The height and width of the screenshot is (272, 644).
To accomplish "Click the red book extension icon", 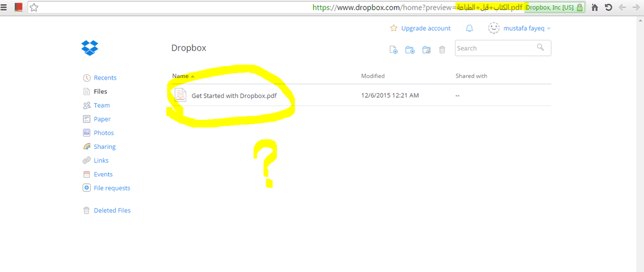I will [18, 8].
